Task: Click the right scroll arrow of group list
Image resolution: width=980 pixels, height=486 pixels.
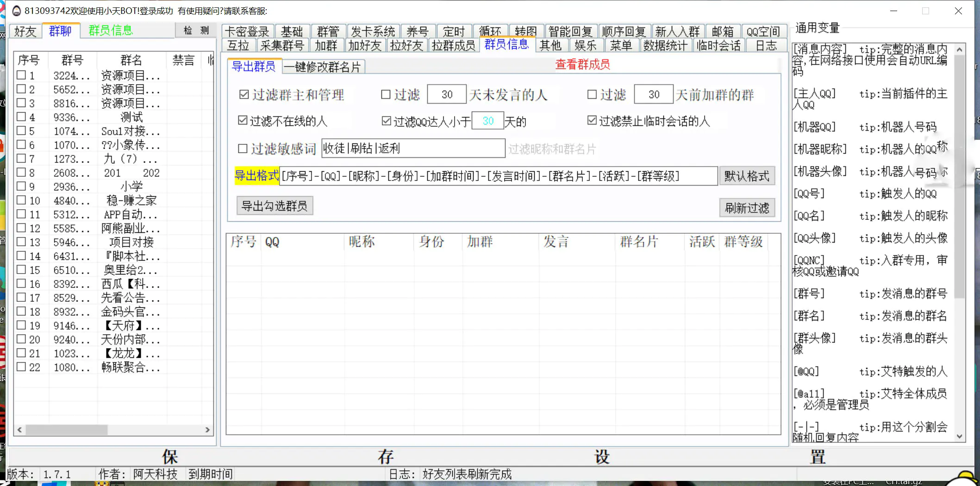Action: 207,430
